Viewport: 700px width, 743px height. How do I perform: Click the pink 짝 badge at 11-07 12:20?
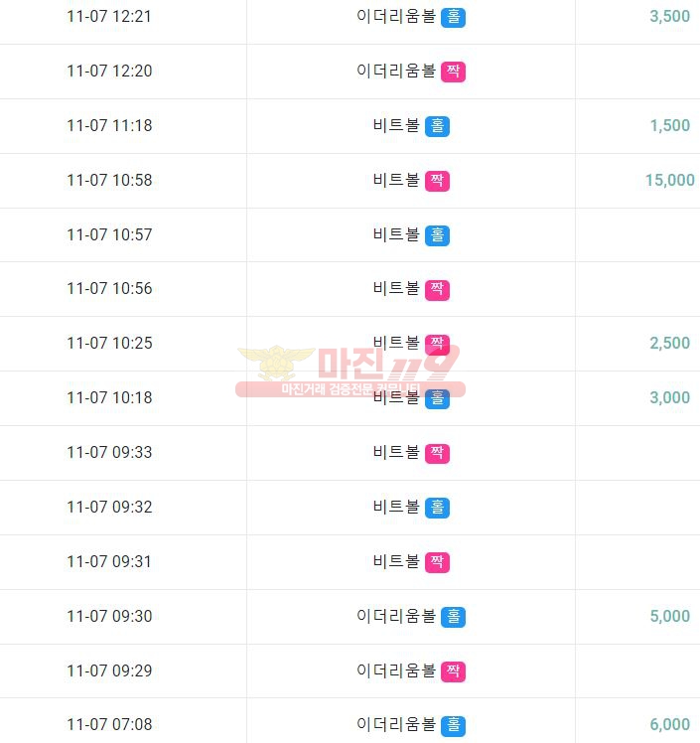[453, 73]
